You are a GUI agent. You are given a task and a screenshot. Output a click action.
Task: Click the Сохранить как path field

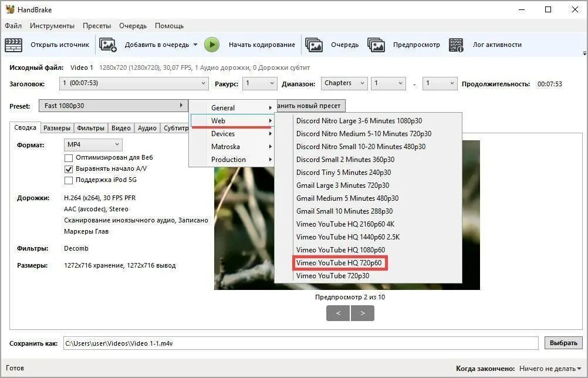301,343
